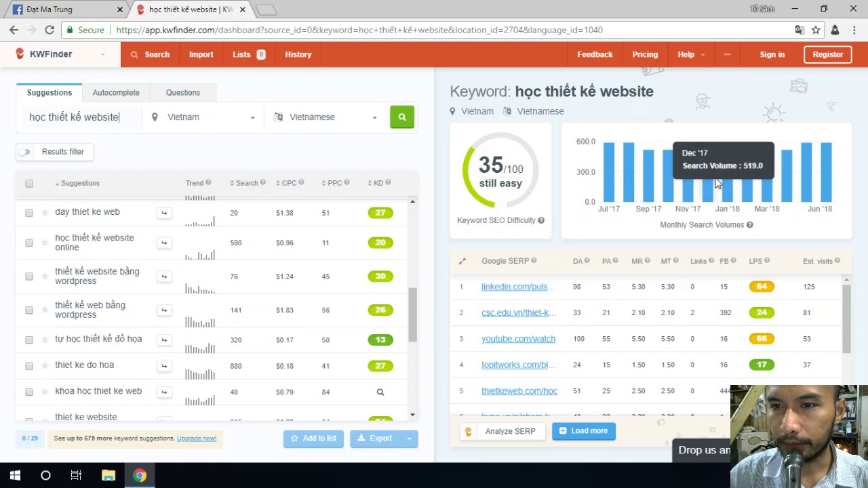
Task: Click the Upgrade now! link
Action: point(197,439)
